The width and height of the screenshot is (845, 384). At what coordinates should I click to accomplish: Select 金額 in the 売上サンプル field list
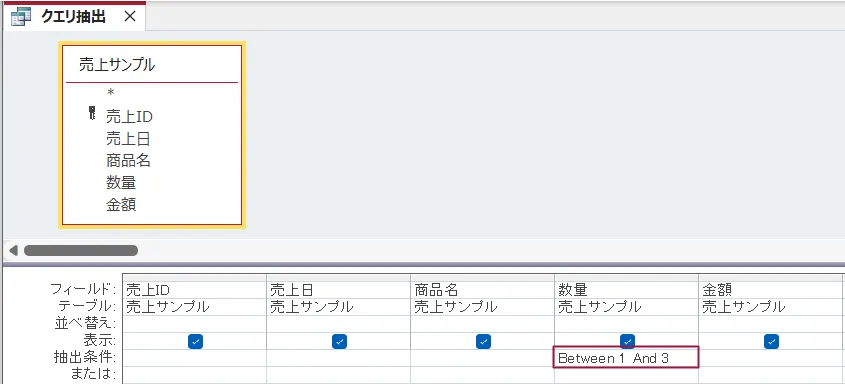click(121, 205)
